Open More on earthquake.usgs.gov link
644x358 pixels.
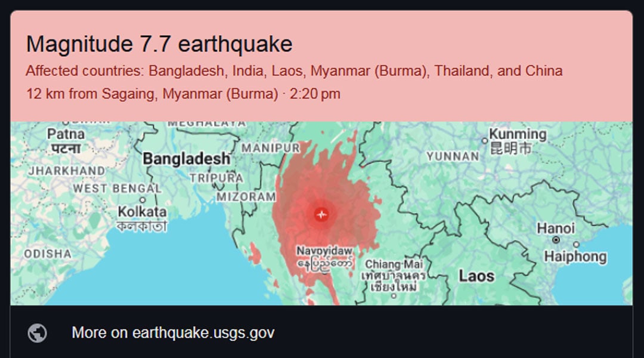[173, 332]
